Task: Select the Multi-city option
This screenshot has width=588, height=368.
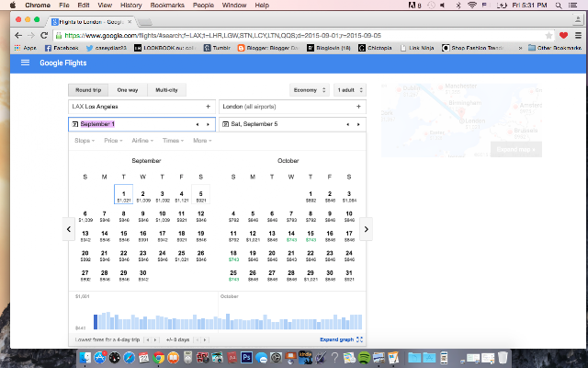Action: click(x=166, y=90)
